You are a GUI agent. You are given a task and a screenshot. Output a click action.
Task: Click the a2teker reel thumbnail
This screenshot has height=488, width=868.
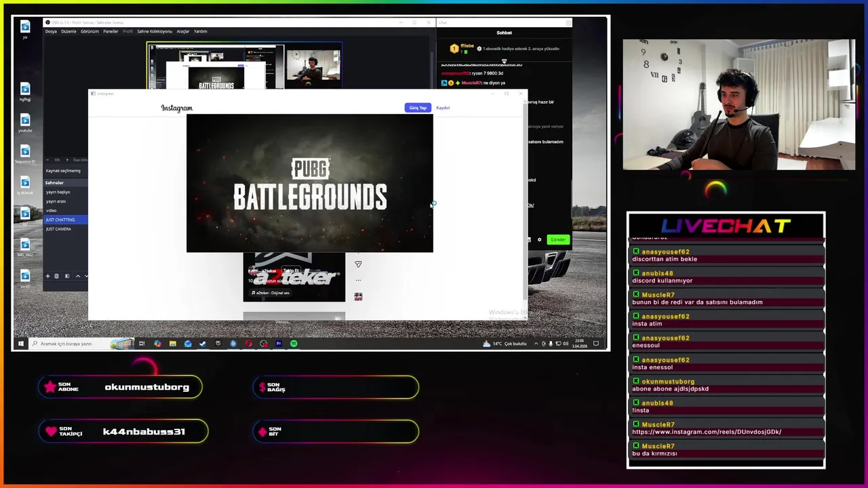coord(294,277)
